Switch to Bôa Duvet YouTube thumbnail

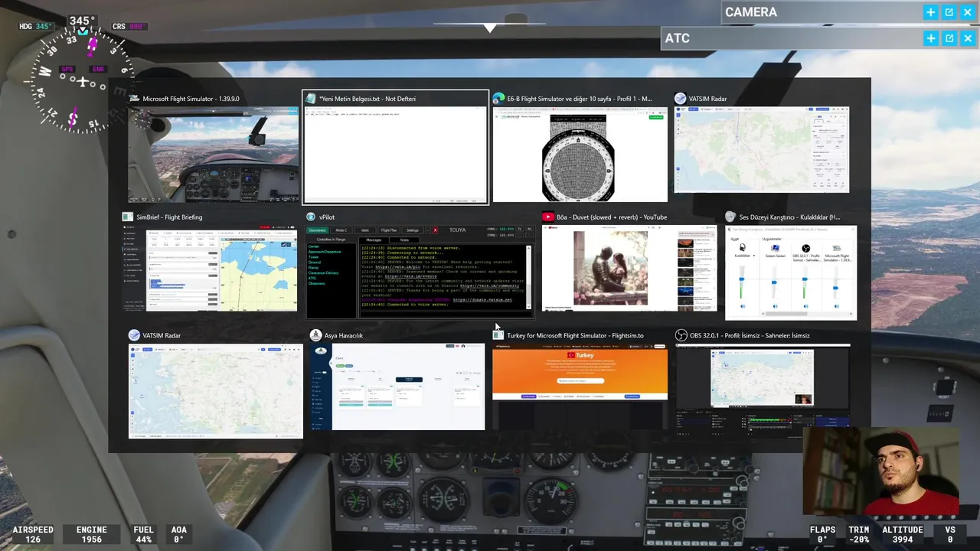point(629,268)
